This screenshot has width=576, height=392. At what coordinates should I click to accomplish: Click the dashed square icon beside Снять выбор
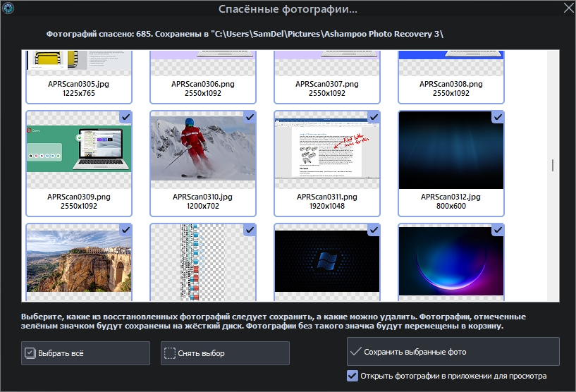[x=169, y=353]
